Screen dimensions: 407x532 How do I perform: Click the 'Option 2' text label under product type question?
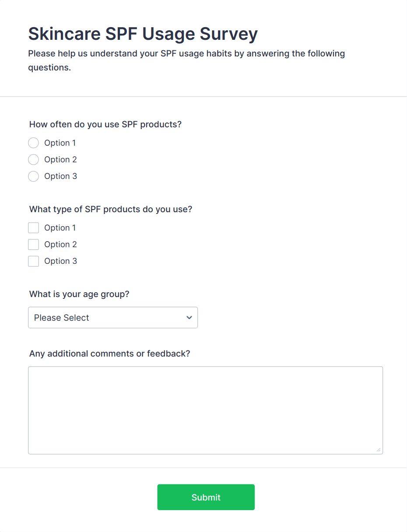coord(60,245)
